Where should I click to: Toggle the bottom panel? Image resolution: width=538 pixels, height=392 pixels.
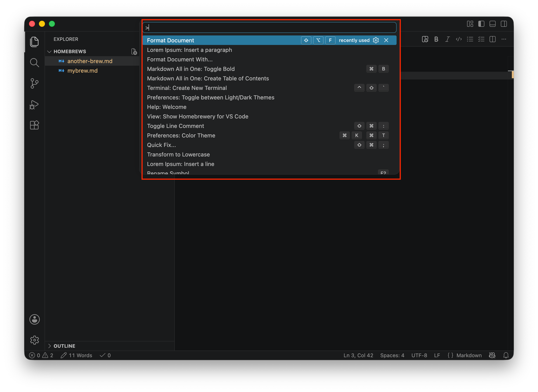pos(492,24)
